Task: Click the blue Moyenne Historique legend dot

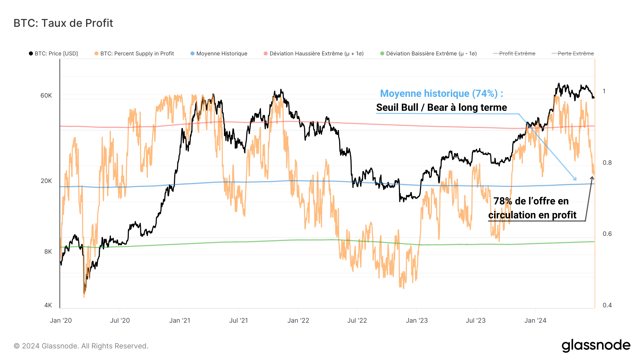Action: [x=192, y=54]
